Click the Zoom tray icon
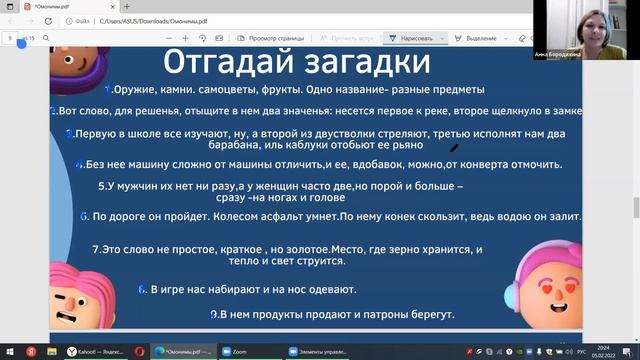Viewport: 640px width, 360px height. pyautogui.click(x=529, y=351)
